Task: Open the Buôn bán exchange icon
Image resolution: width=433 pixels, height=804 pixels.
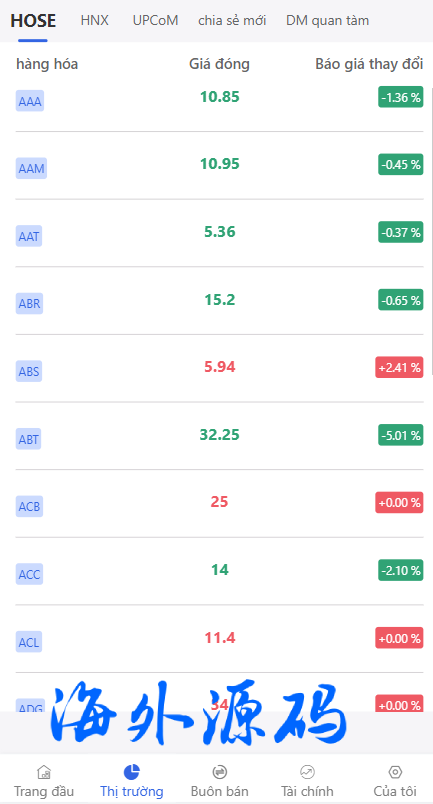Action: (x=220, y=772)
